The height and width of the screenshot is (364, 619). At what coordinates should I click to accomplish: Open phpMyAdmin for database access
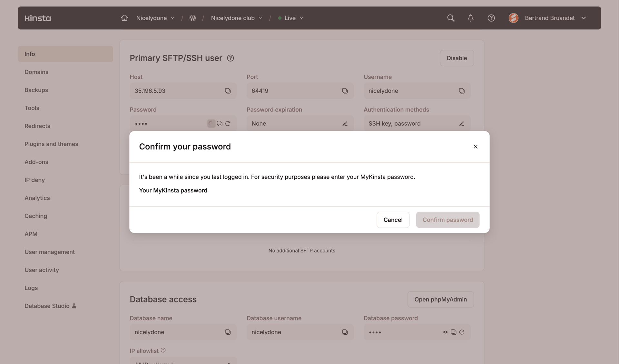440,299
